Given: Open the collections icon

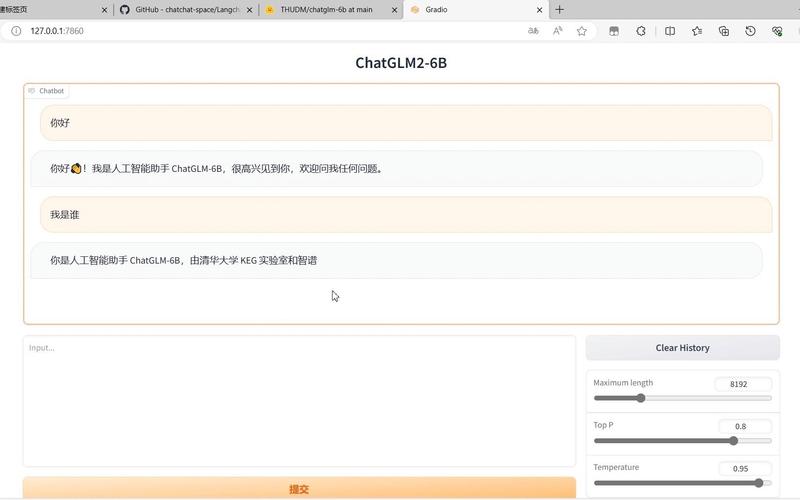Looking at the screenshot, I should (723, 31).
